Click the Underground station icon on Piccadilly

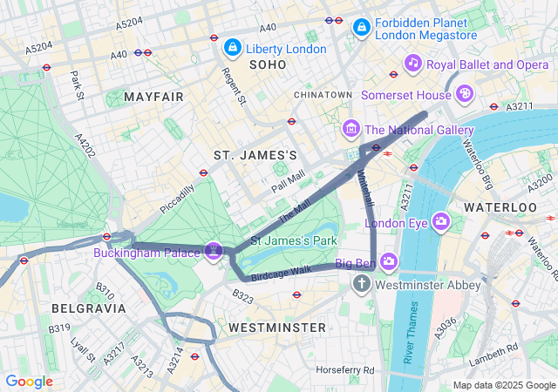(203, 173)
